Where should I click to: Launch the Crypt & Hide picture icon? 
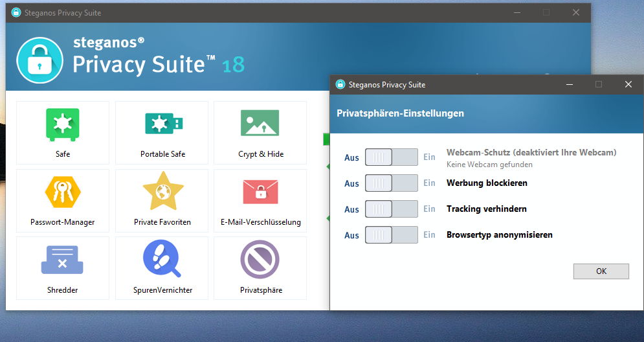pos(260,122)
